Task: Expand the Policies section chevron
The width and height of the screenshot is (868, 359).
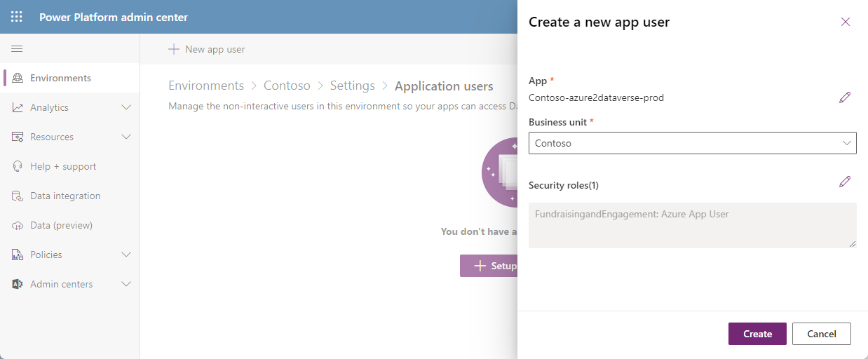Action: [126, 255]
